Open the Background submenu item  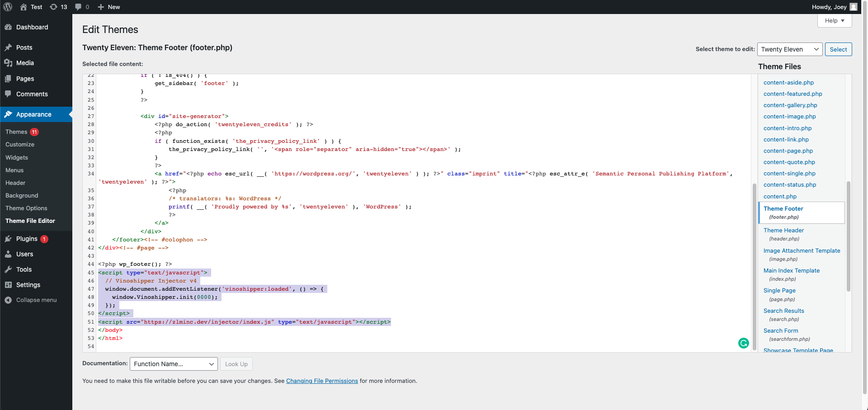(22, 195)
